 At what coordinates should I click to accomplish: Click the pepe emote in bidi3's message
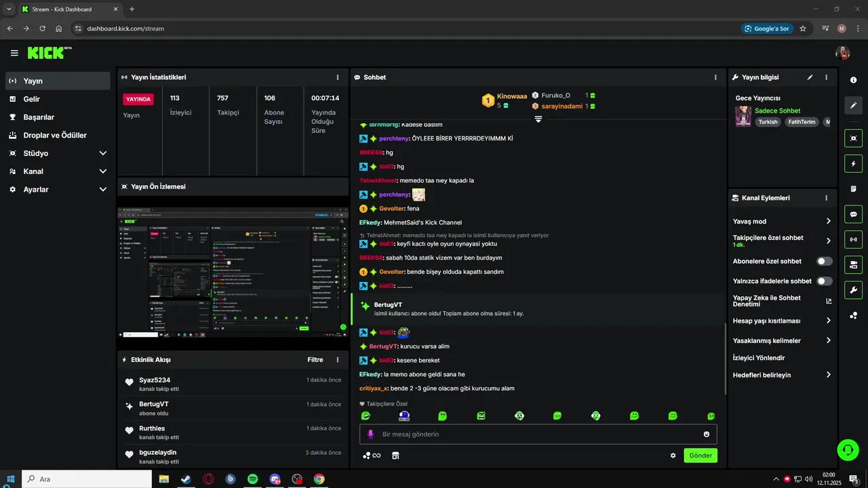[403, 332]
